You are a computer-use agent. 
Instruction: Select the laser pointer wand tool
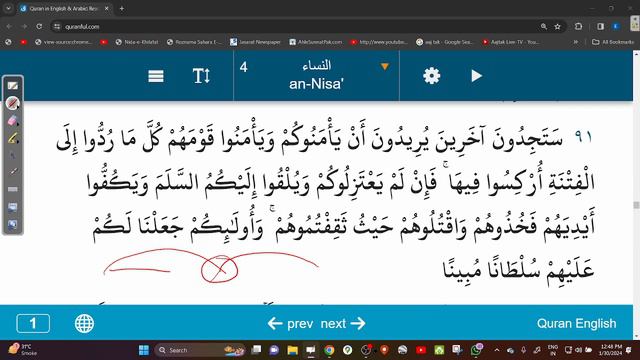(x=13, y=172)
